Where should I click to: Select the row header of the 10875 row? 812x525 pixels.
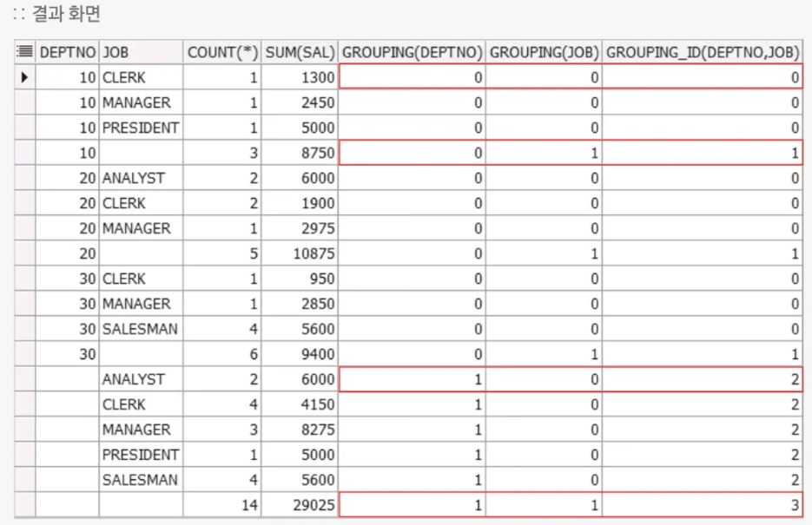(x=25, y=253)
